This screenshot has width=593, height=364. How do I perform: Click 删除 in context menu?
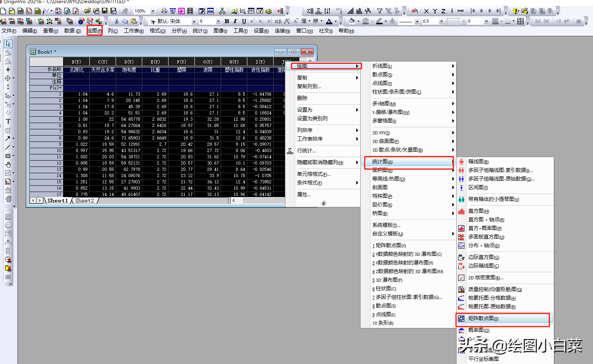point(302,98)
